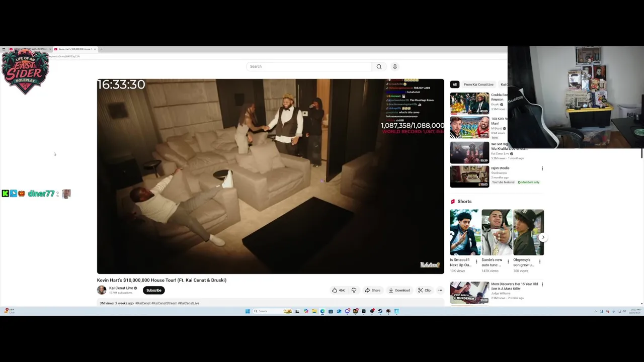Click the taskbar clock and date

pyautogui.click(x=635, y=311)
